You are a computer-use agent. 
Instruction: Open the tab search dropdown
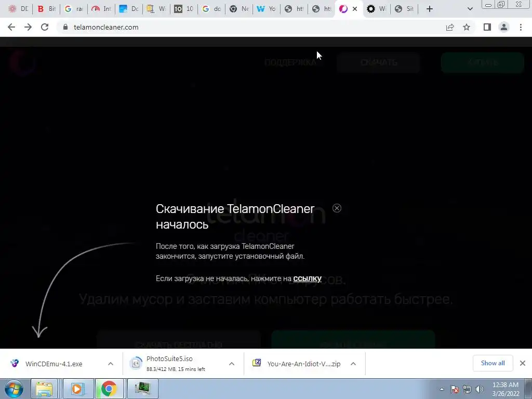tap(470, 9)
